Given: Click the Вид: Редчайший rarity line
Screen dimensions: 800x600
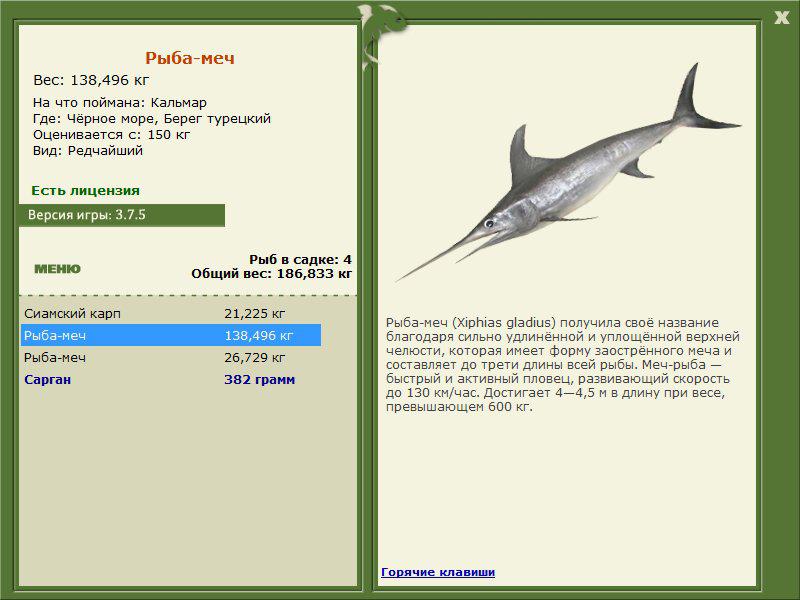Looking at the screenshot, I should click(88, 150).
